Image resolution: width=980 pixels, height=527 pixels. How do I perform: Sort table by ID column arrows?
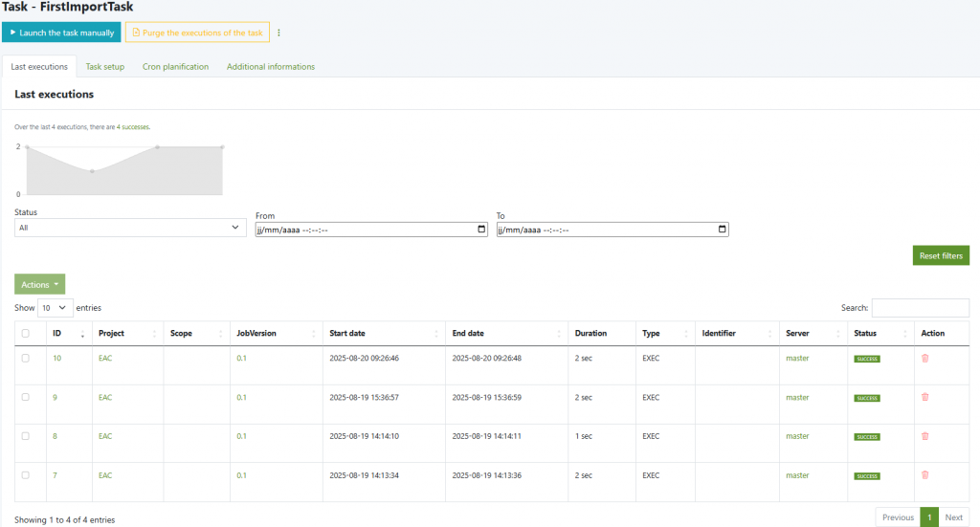click(x=82, y=334)
